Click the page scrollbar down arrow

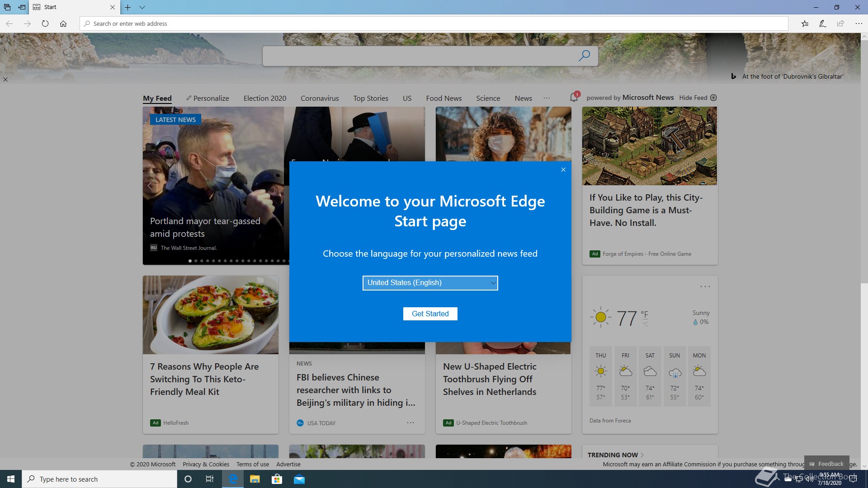tap(864, 465)
